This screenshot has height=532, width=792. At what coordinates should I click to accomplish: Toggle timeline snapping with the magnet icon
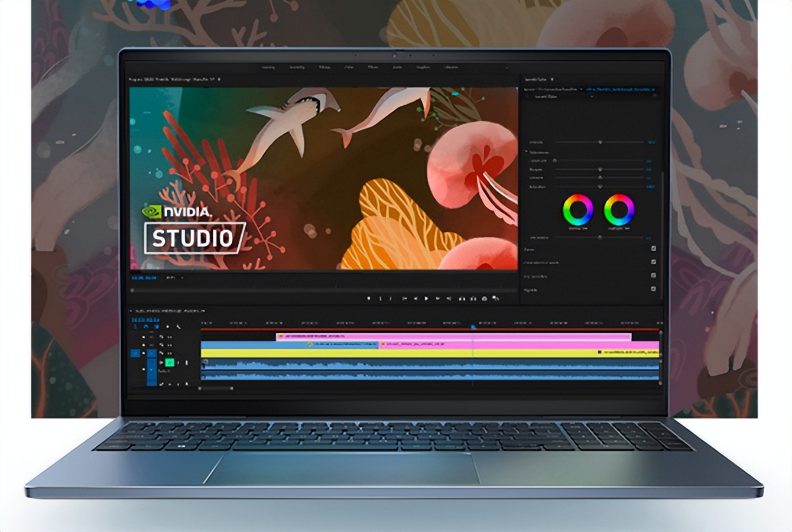(146, 326)
